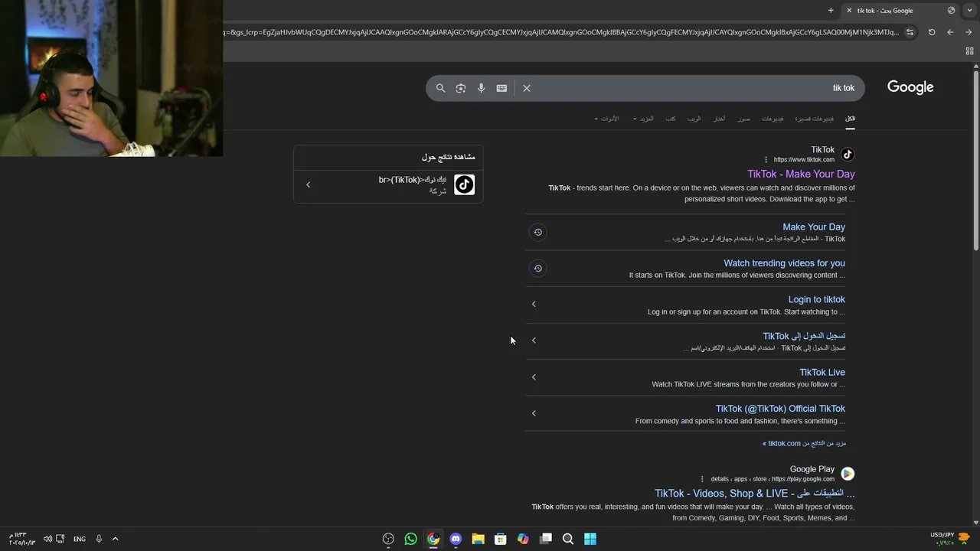Open the TikTok Live link
980x551 pixels.
(822, 373)
